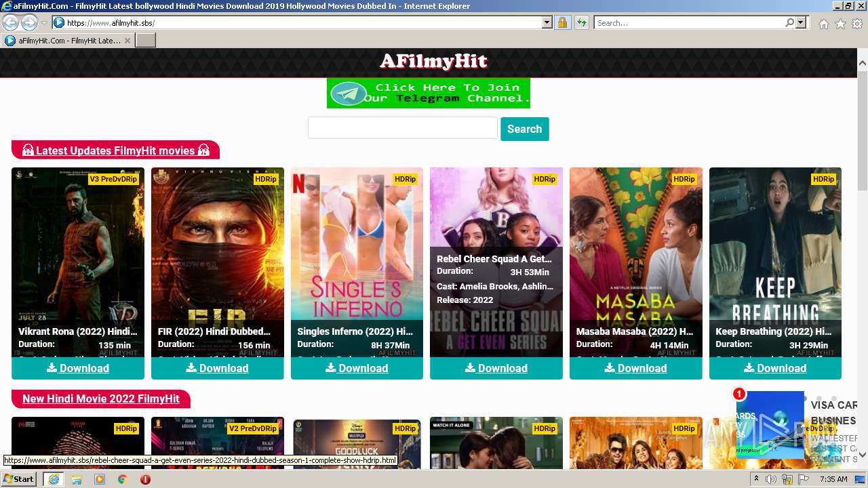Viewport: 868px width, 488px height.
Task: Click the Join Telegram Channel banner
Action: tap(429, 93)
